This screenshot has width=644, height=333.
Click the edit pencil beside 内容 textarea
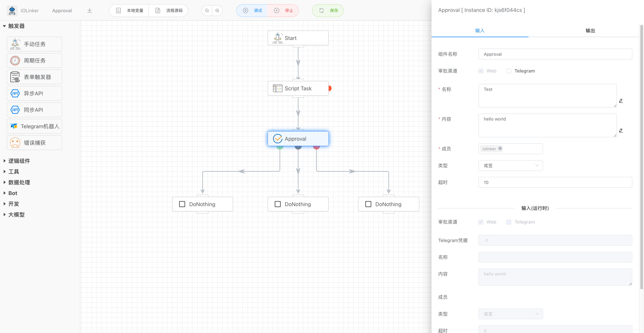coord(621,130)
